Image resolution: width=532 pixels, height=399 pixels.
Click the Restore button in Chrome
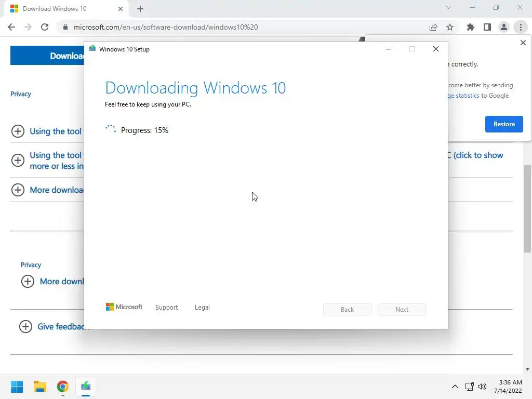(504, 124)
